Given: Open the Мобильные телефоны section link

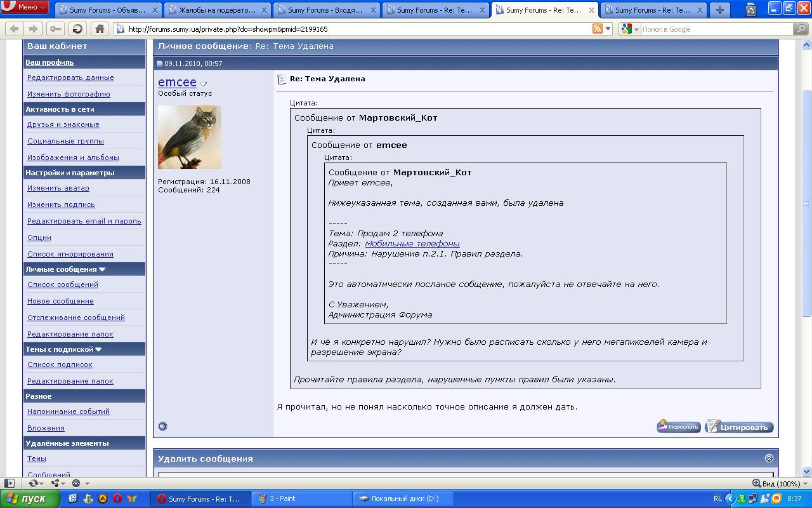Looking at the screenshot, I should click(x=412, y=243).
